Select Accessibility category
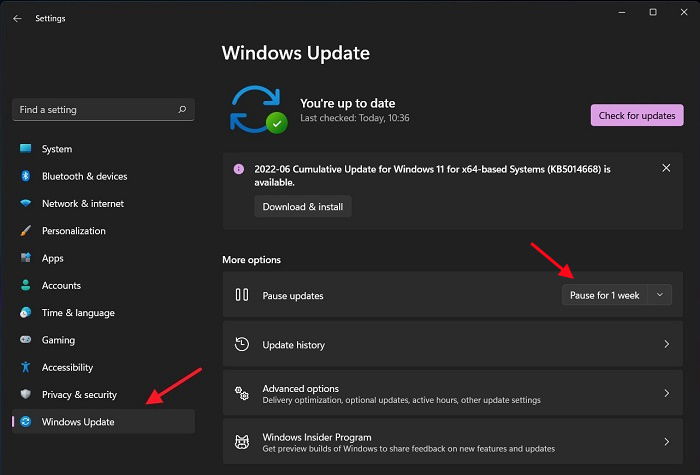700x475 pixels. coord(104,367)
